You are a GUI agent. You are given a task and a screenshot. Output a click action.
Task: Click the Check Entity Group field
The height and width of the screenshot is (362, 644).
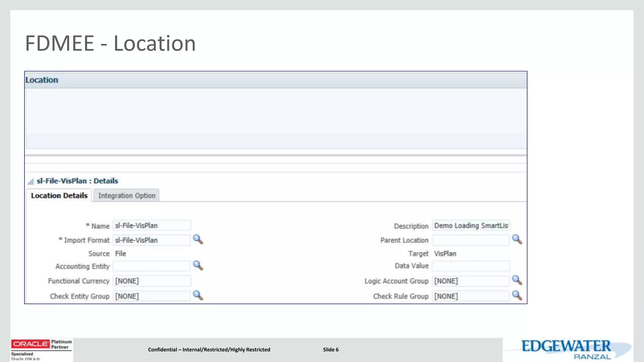tap(152, 296)
